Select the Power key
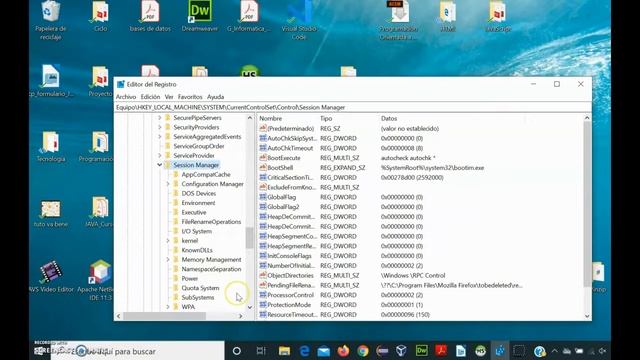Image resolution: width=640 pixels, height=360 pixels. [189, 278]
